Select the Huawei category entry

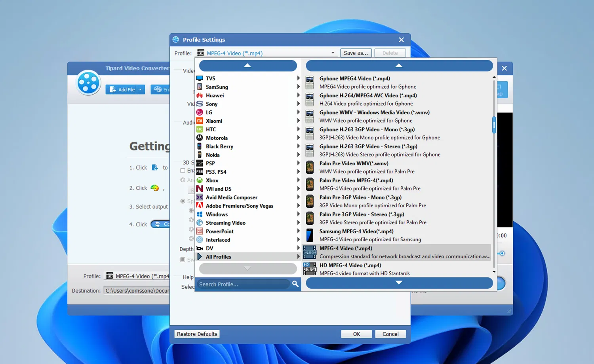[x=248, y=95]
